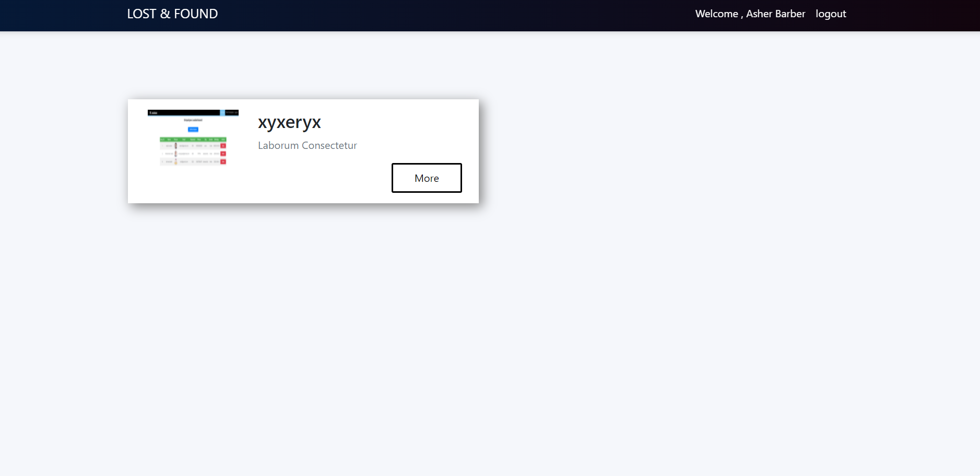
Task: Navigate home via the LOST & FOUND title
Action: [x=172, y=14]
